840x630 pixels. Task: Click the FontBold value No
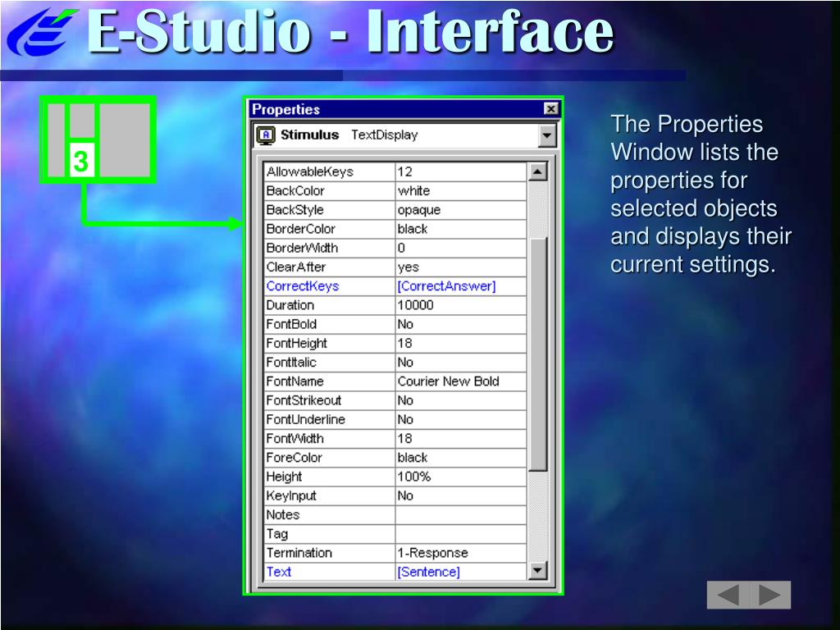click(461, 324)
